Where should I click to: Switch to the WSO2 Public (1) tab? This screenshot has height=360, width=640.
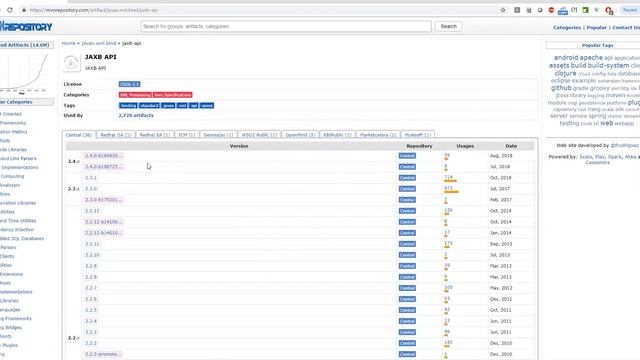point(259,135)
